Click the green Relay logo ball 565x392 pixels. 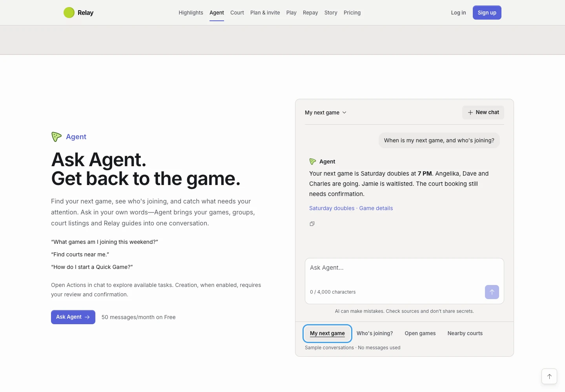69,13
